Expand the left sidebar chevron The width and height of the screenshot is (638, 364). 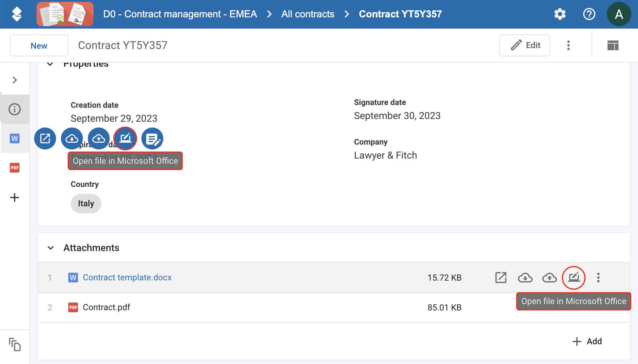click(15, 80)
